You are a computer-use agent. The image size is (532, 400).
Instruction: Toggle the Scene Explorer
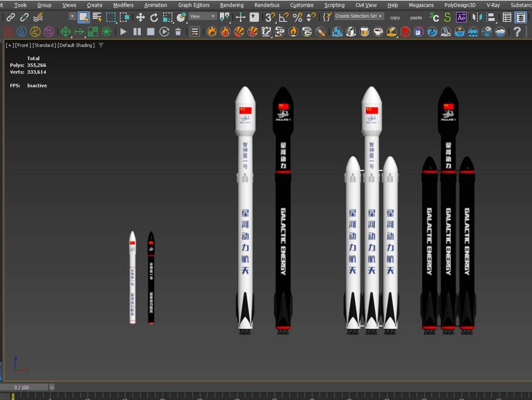(x=507, y=17)
